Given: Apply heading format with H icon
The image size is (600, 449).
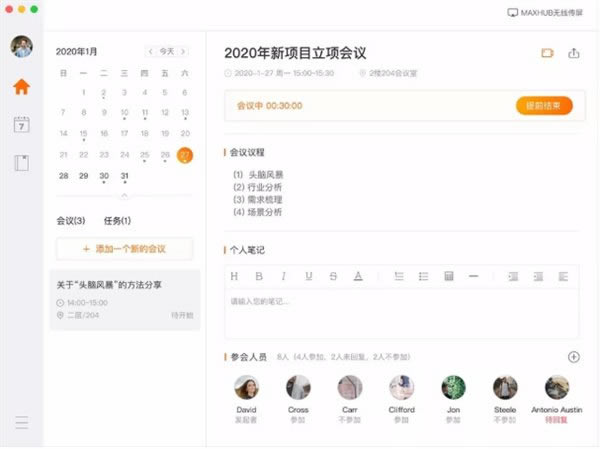Looking at the screenshot, I should coord(234,276).
